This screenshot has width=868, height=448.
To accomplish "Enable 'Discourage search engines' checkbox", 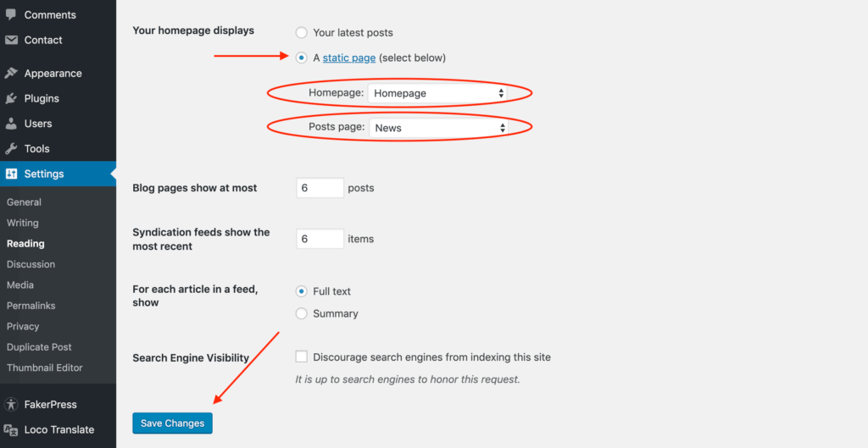I will click(x=301, y=357).
